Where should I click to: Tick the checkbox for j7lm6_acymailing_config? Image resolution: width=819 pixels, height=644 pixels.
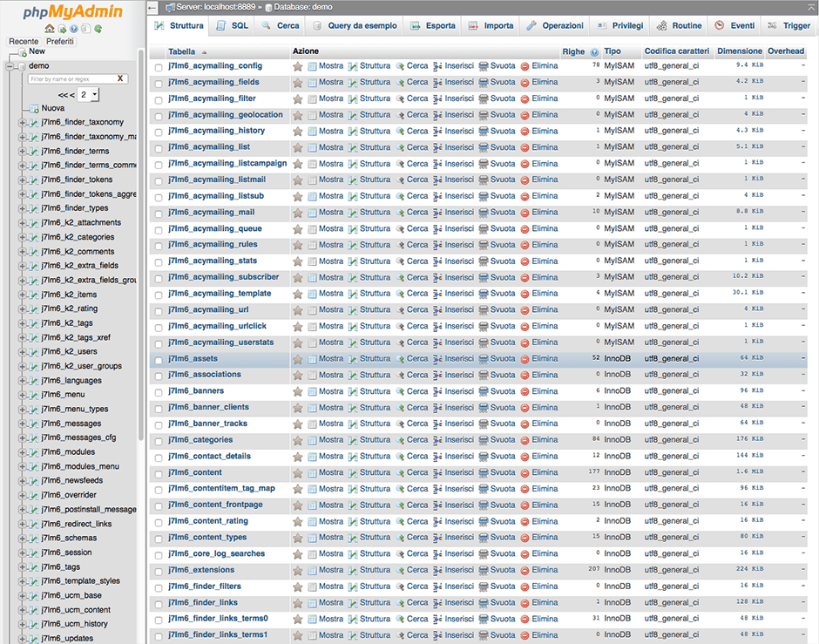click(x=159, y=66)
